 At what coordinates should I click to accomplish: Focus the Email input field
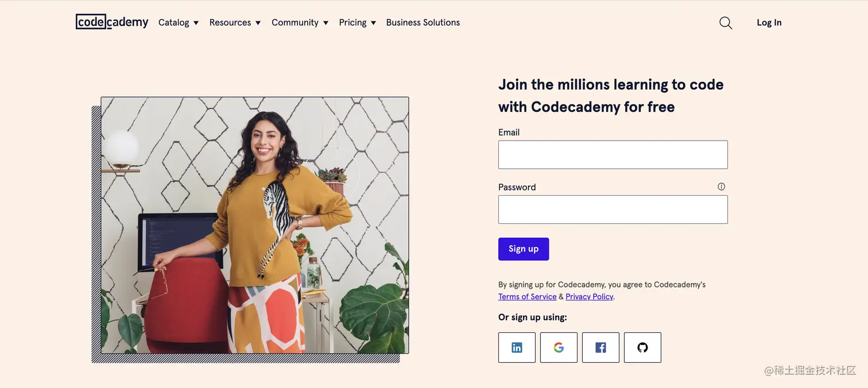tap(613, 154)
